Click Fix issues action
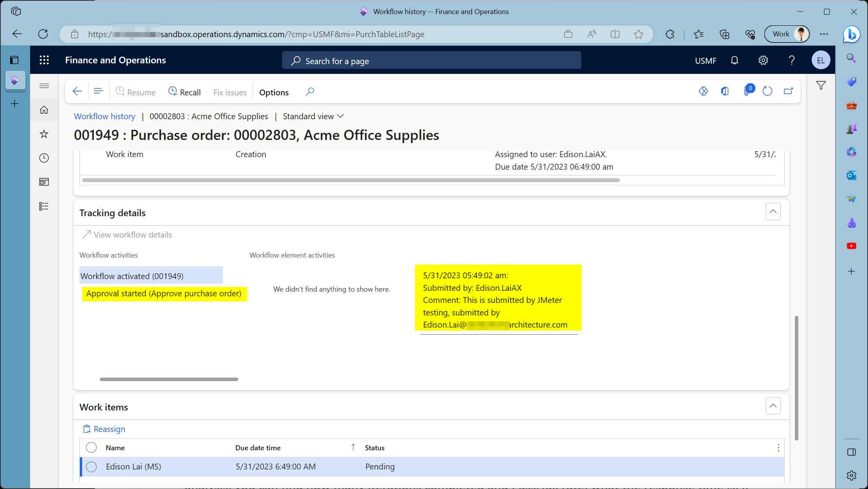Image resolution: width=868 pixels, height=489 pixels. click(x=230, y=93)
